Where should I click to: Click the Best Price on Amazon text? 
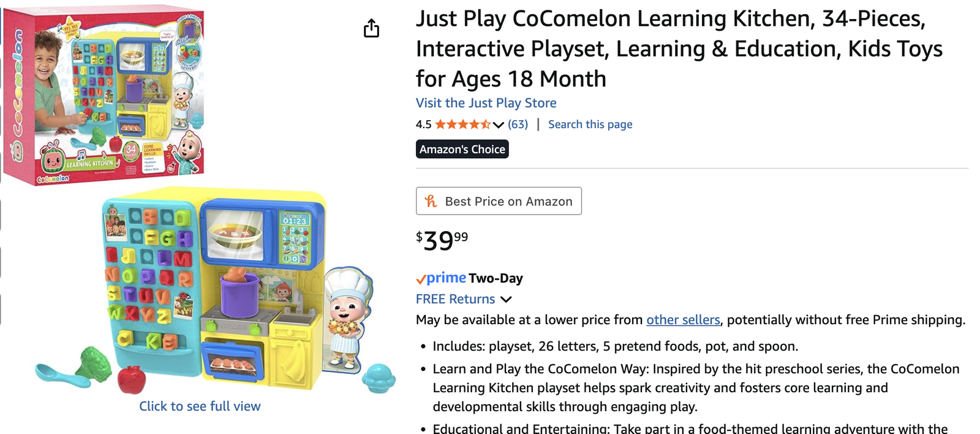508,201
